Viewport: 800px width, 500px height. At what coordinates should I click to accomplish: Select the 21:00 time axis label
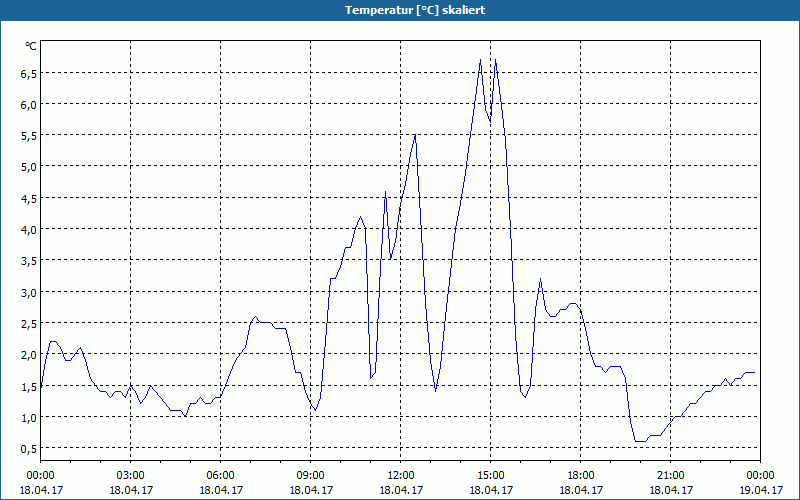tap(671, 476)
